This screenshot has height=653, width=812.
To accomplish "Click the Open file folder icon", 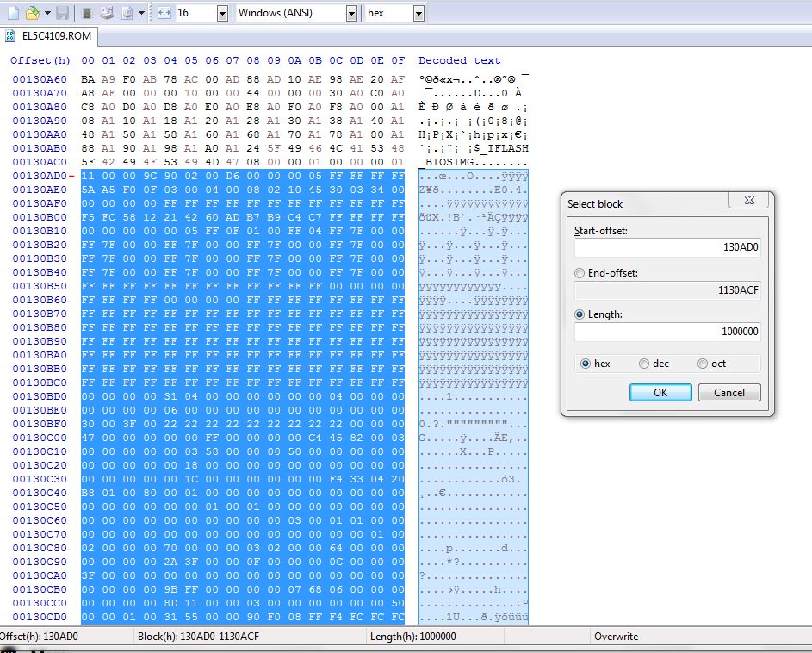I will pyautogui.click(x=33, y=13).
